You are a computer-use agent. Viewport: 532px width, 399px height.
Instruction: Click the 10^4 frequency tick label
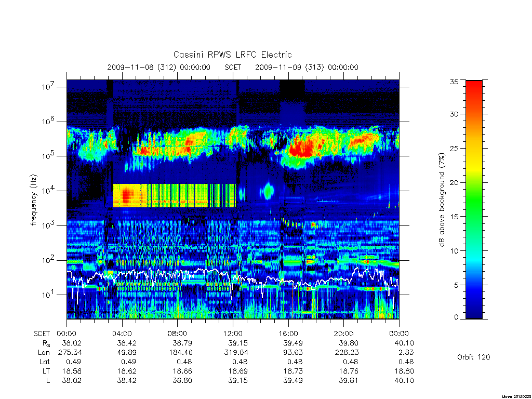pyautogui.click(x=49, y=191)
